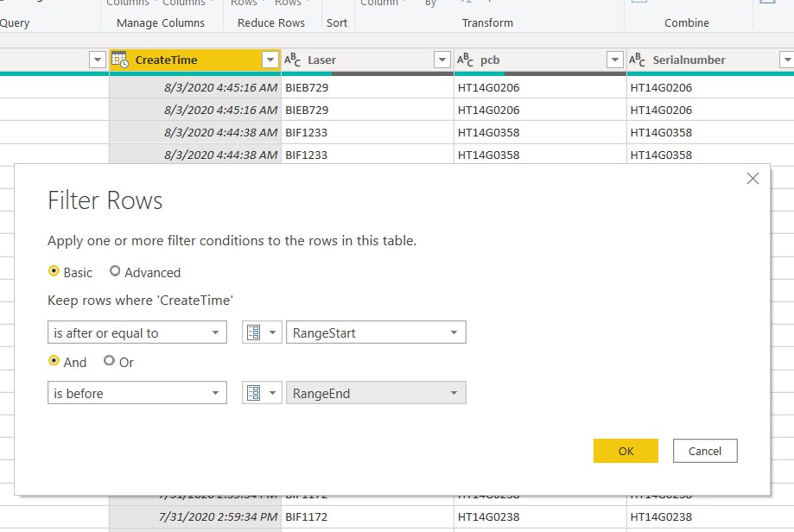Select the Serialnumber column header
794x532 pixels.
689,60
